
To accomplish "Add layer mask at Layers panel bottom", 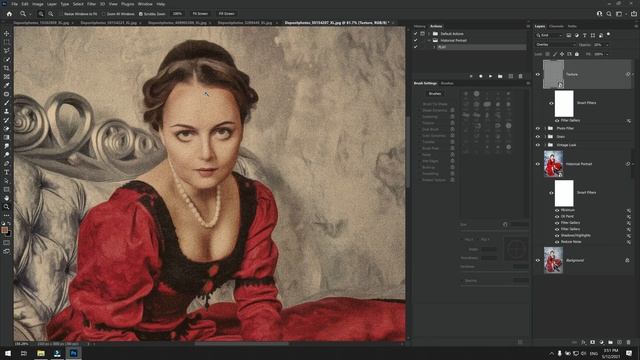I will click(x=592, y=342).
